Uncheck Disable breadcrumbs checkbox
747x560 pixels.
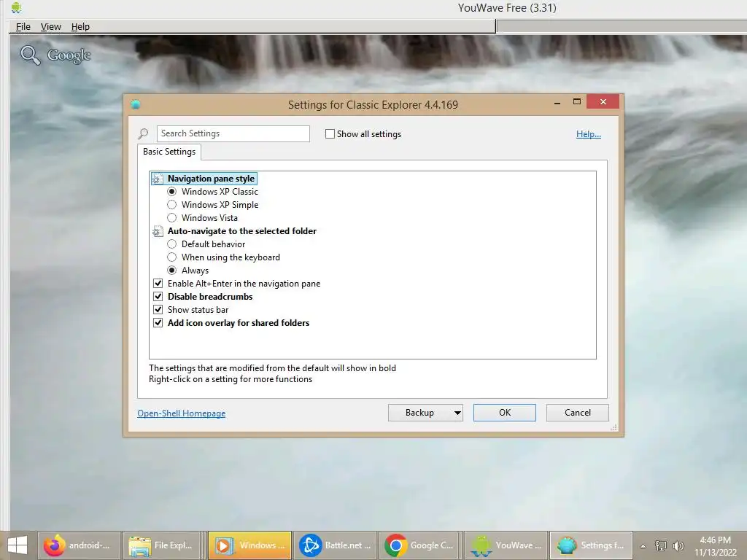[158, 296]
